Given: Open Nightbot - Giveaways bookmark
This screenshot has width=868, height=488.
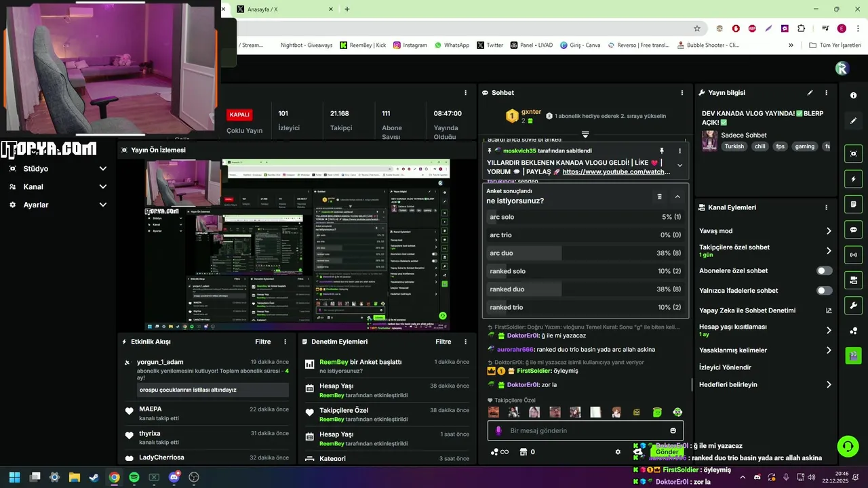Looking at the screenshot, I should point(307,45).
